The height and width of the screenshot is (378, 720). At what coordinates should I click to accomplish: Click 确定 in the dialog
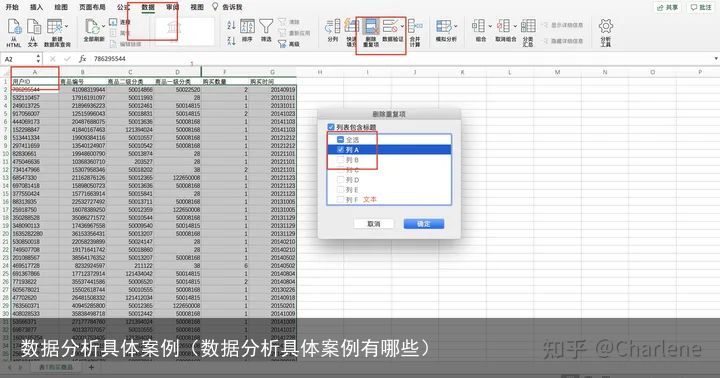click(x=424, y=224)
